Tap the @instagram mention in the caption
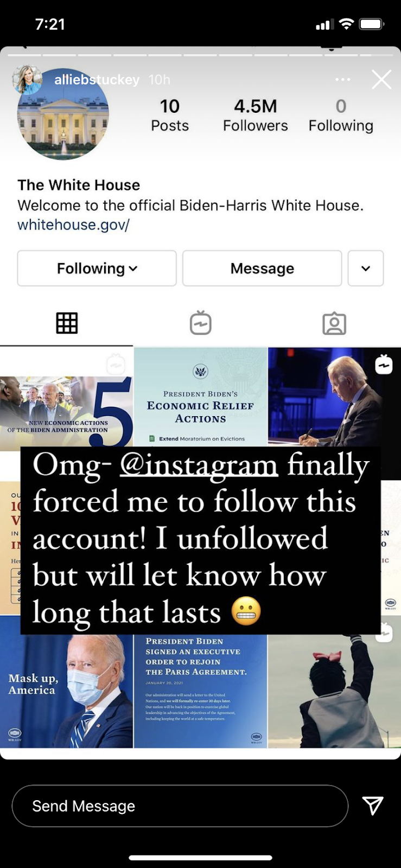 [x=199, y=465]
